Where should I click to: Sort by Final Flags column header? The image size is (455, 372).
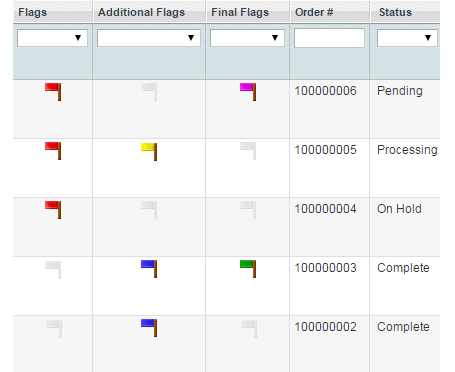[x=248, y=12]
